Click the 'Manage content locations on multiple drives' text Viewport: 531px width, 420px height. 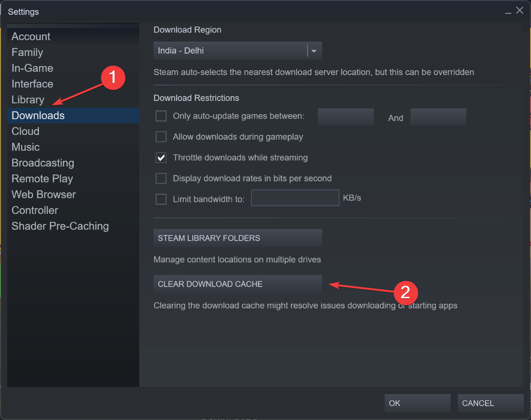tap(237, 259)
